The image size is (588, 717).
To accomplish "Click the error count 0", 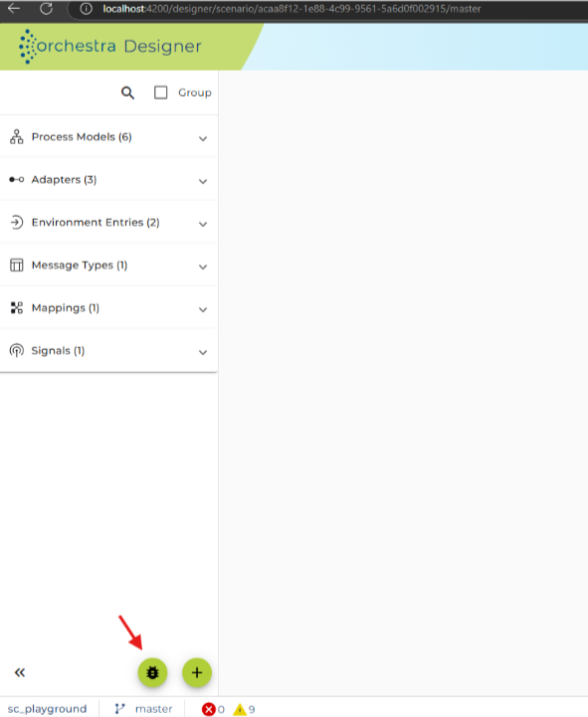I will tap(221, 709).
